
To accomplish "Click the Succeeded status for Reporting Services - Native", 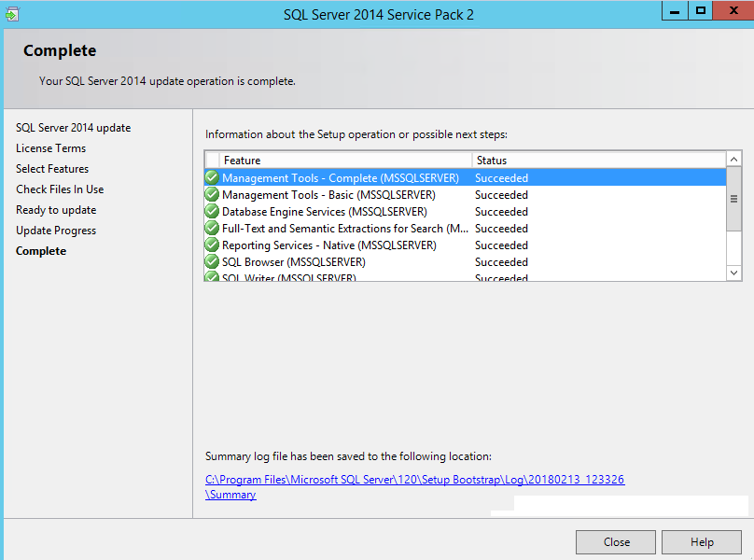I will click(501, 245).
